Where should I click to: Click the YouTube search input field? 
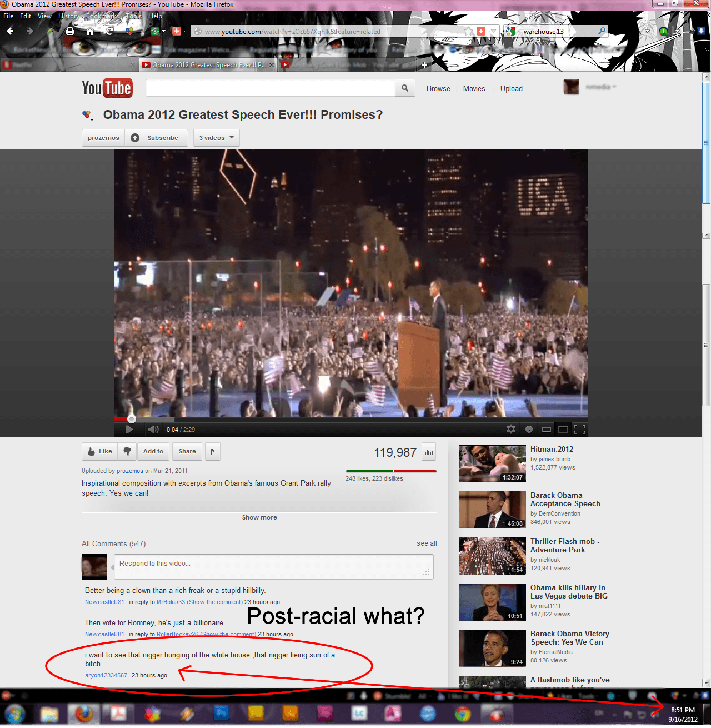point(271,88)
